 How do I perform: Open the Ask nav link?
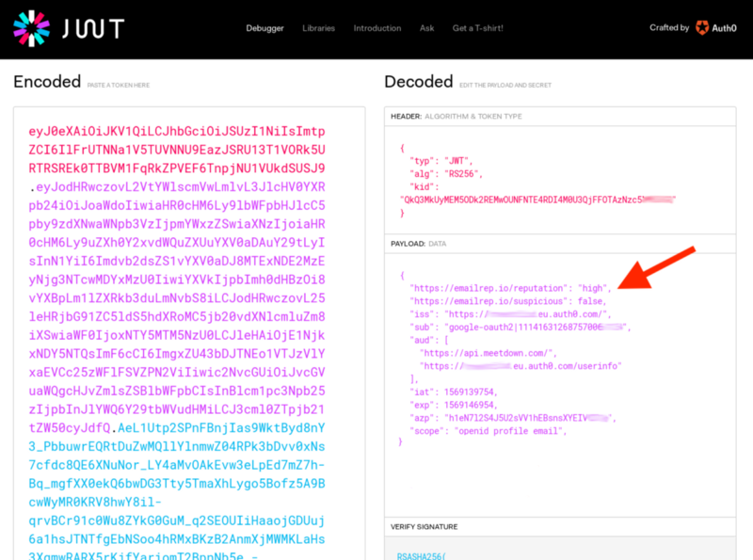coord(426,28)
